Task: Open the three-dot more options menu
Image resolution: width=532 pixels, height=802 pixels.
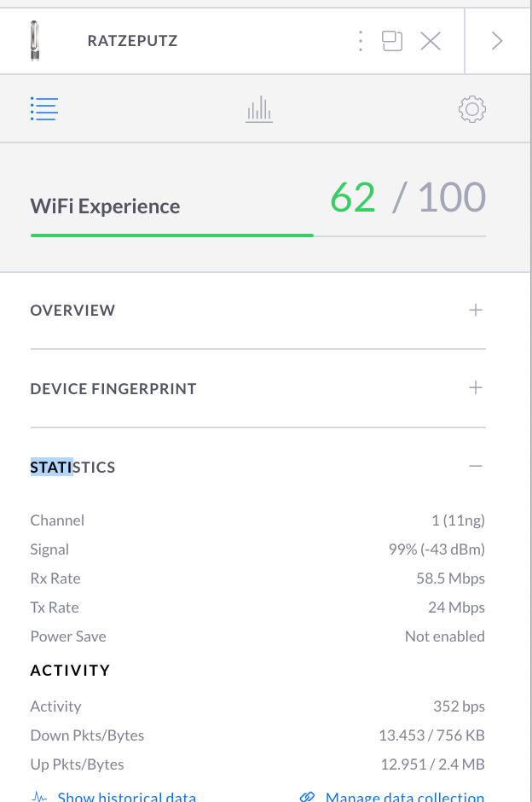Action: 361,41
